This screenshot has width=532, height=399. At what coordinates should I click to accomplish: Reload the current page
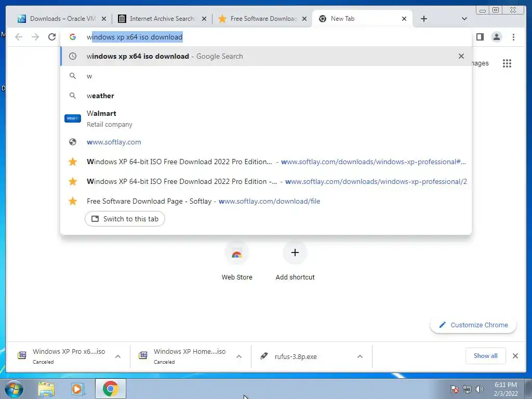point(52,37)
